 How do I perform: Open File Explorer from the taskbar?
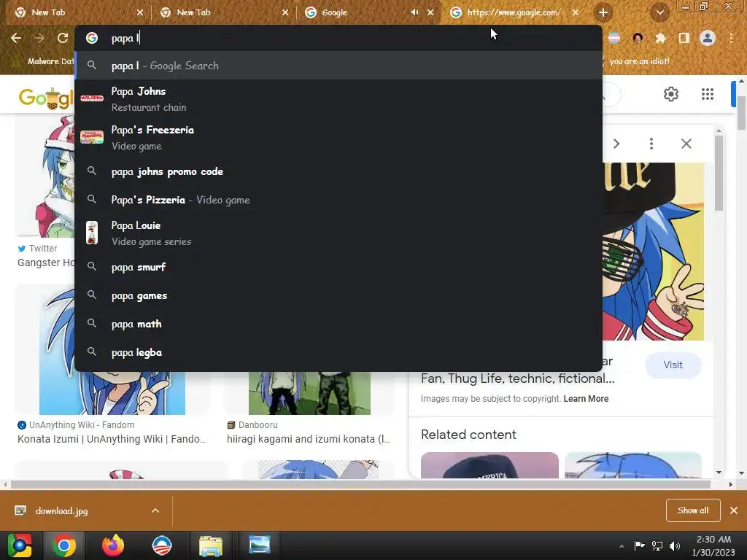[211, 545]
